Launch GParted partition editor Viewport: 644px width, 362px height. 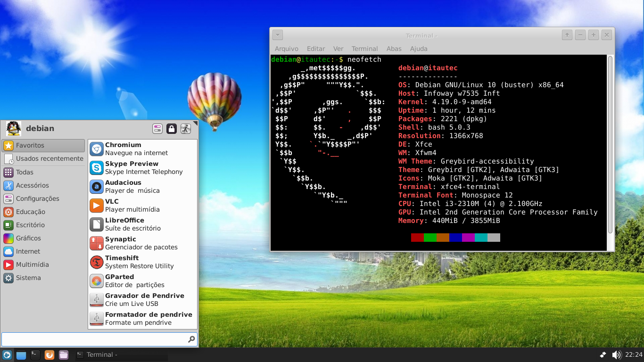[142, 281]
